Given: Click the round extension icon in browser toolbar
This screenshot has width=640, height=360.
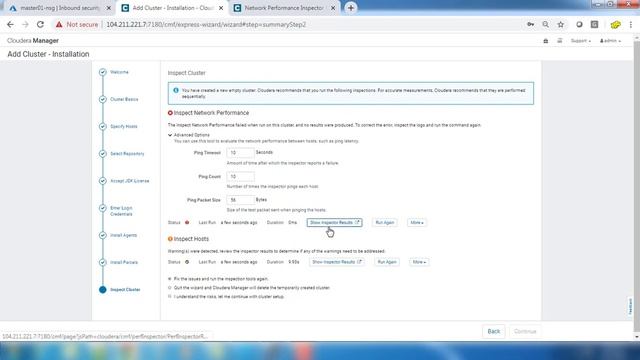Looking at the screenshot, I should 579,24.
